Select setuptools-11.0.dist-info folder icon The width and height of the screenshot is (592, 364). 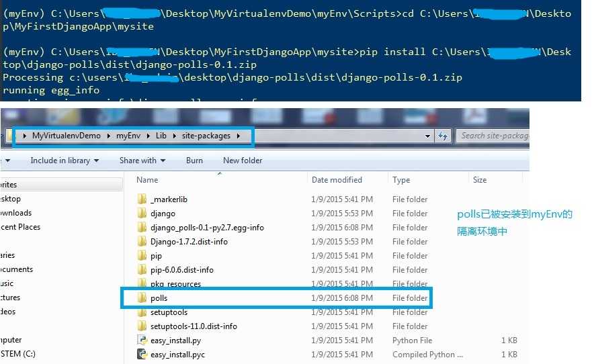pos(142,326)
